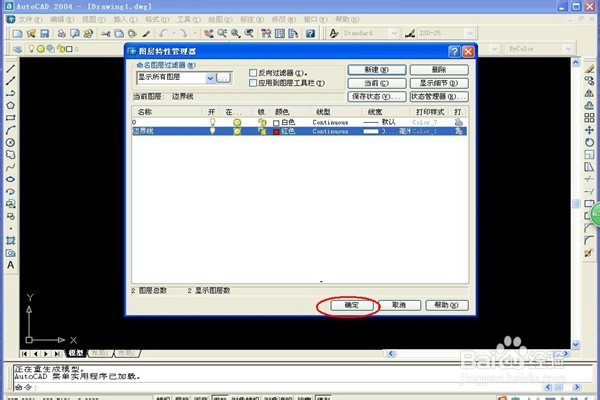
Task: Click the Cut scissors icon in toolbar
Action: [106, 34]
